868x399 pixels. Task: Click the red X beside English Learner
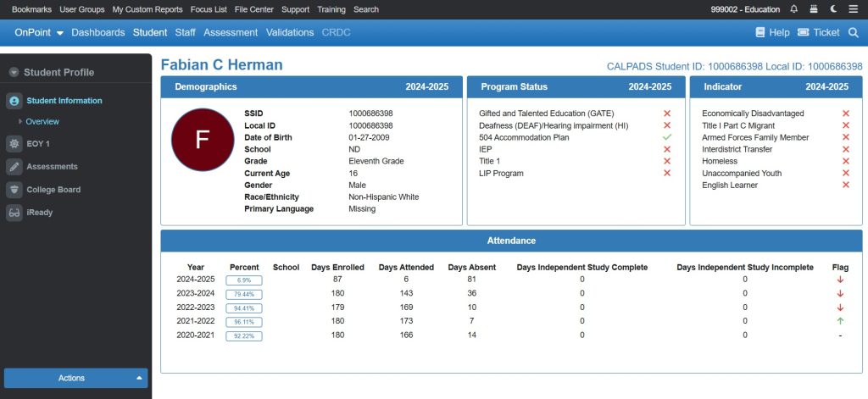tap(846, 185)
